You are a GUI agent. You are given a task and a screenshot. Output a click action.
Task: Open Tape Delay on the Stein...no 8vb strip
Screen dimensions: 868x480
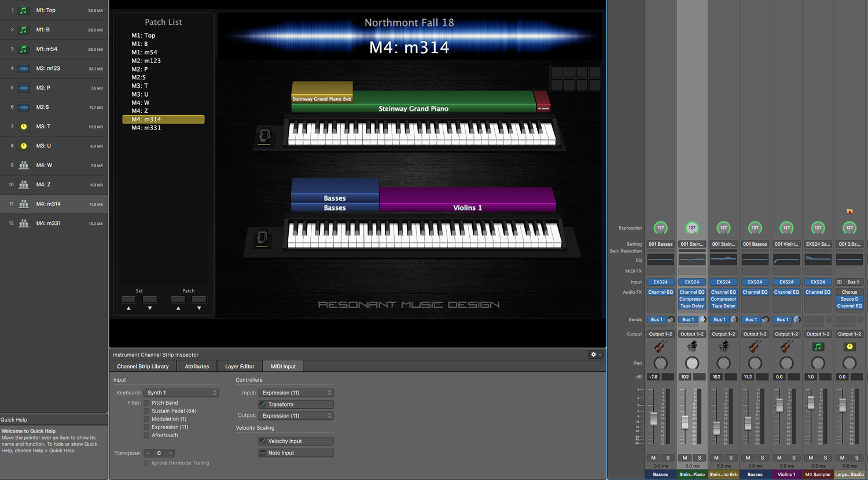pos(723,306)
